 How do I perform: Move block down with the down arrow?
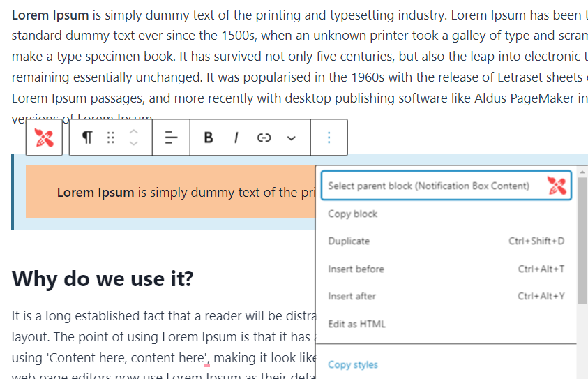(x=134, y=143)
